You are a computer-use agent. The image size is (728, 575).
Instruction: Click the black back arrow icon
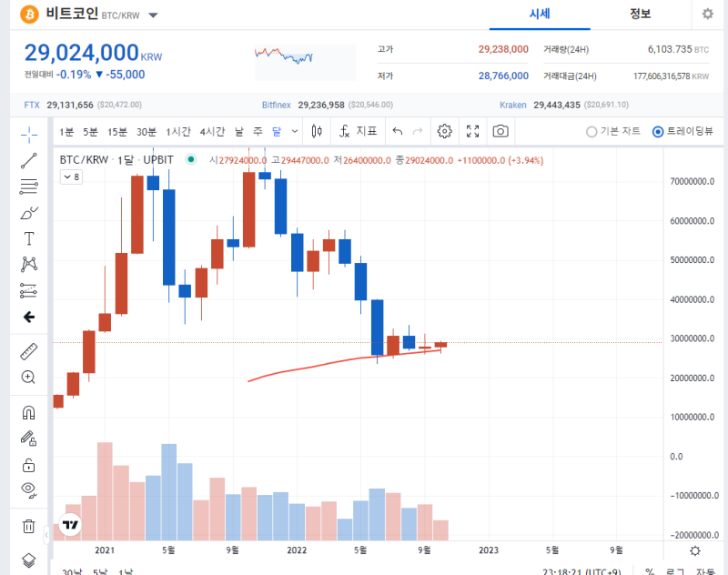tap(29, 317)
